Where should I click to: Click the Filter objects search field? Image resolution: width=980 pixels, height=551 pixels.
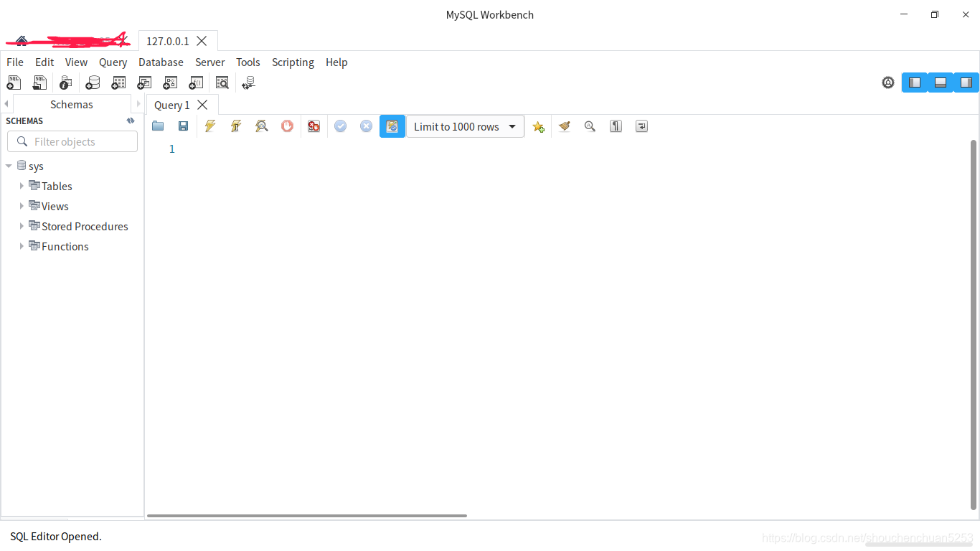[72, 141]
